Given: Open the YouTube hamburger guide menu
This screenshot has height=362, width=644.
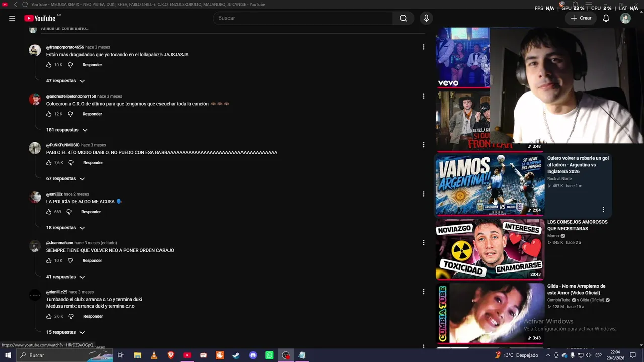Looking at the screenshot, I should pyautogui.click(x=12, y=18).
